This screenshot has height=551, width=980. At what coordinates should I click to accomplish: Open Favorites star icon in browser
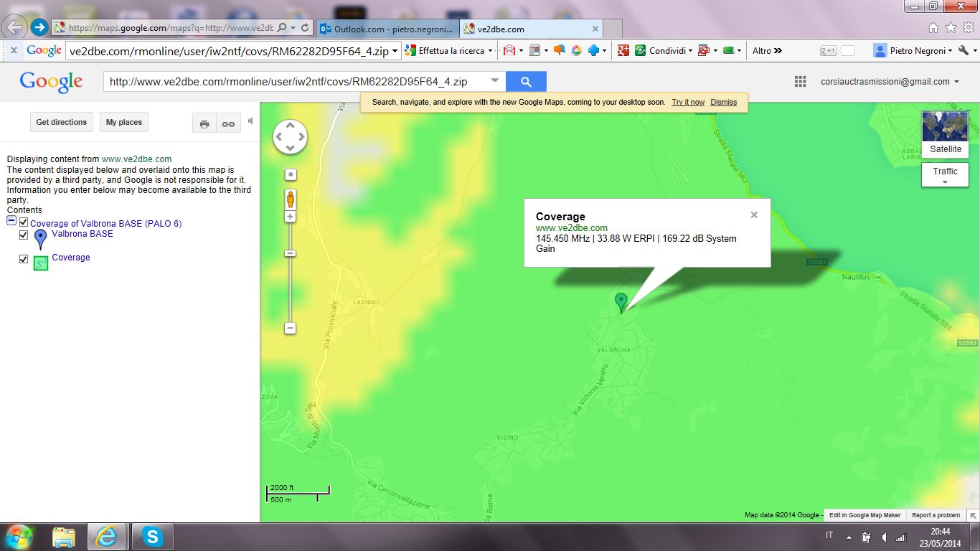[x=951, y=28]
